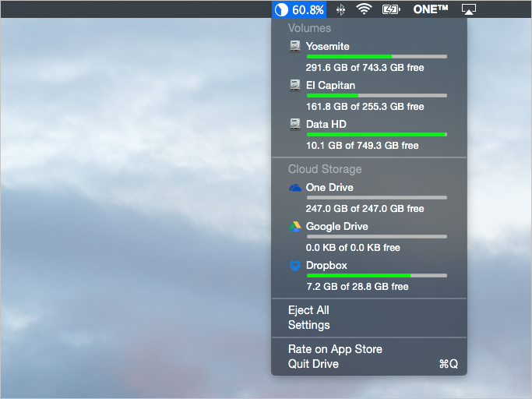Screen dimensions: 532x399
Task: Click the text '291.6 GB of 743.3 GB free'
Action: [x=365, y=68]
